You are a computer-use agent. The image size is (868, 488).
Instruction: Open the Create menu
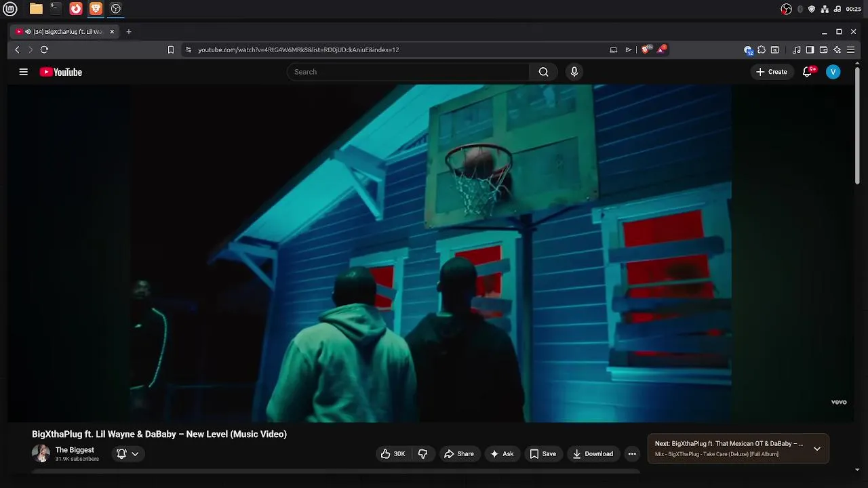click(x=772, y=72)
